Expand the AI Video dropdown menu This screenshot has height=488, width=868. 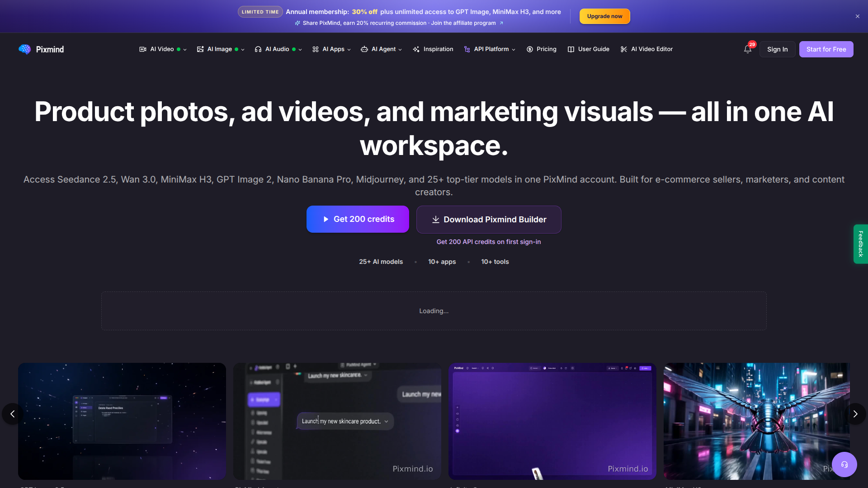coord(163,49)
